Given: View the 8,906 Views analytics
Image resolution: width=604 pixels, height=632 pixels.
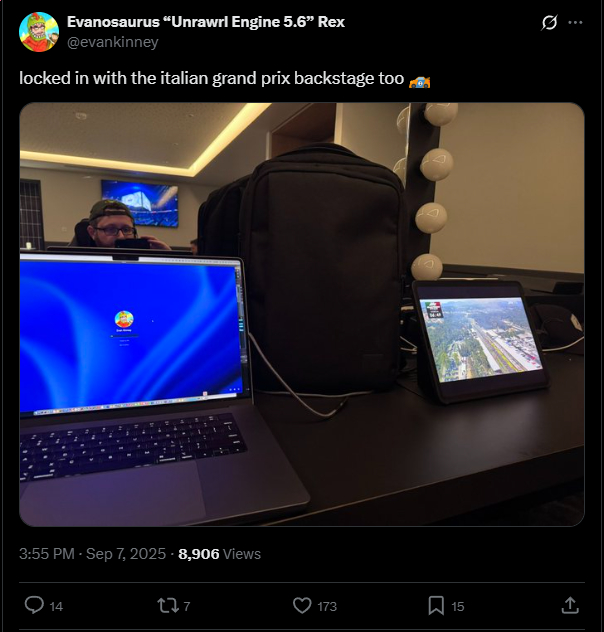Looking at the screenshot, I should tap(220, 554).
